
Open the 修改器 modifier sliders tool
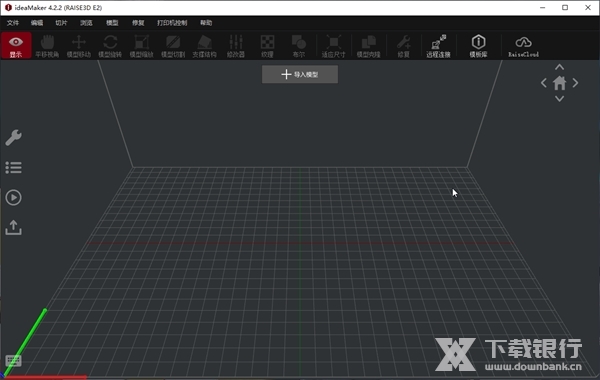tap(236, 46)
